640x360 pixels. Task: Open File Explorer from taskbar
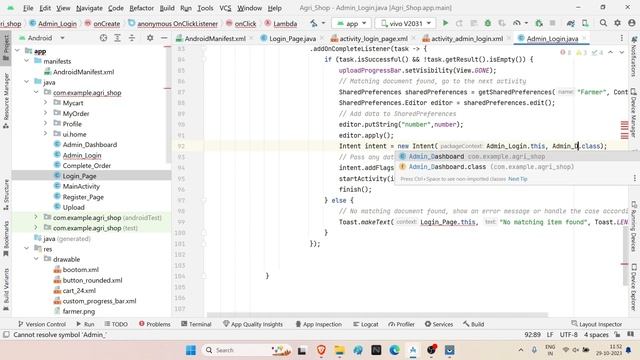tap(339, 350)
